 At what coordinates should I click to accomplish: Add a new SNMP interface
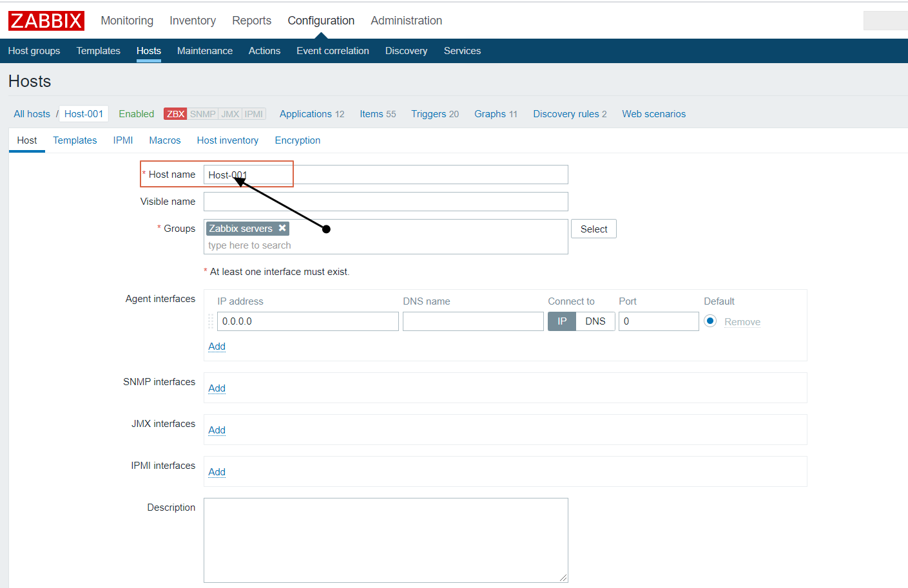217,388
